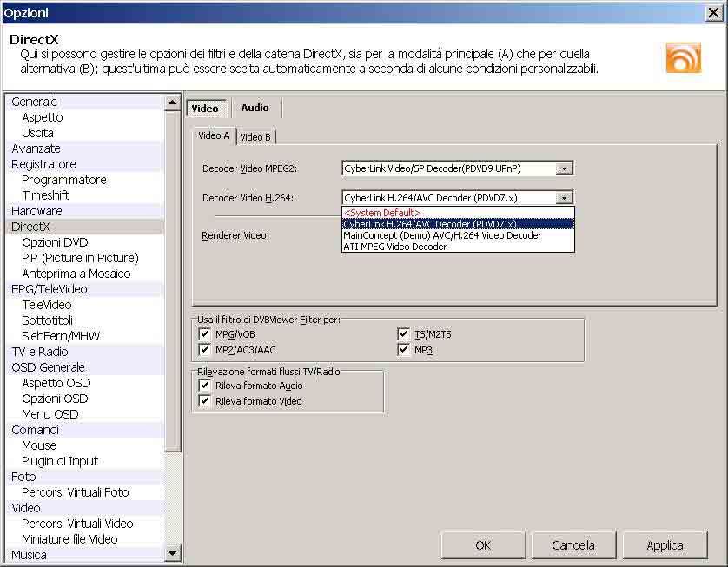The height and width of the screenshot is (567, 728).
Task: Click the Cancella button
Action: point(573,545)
